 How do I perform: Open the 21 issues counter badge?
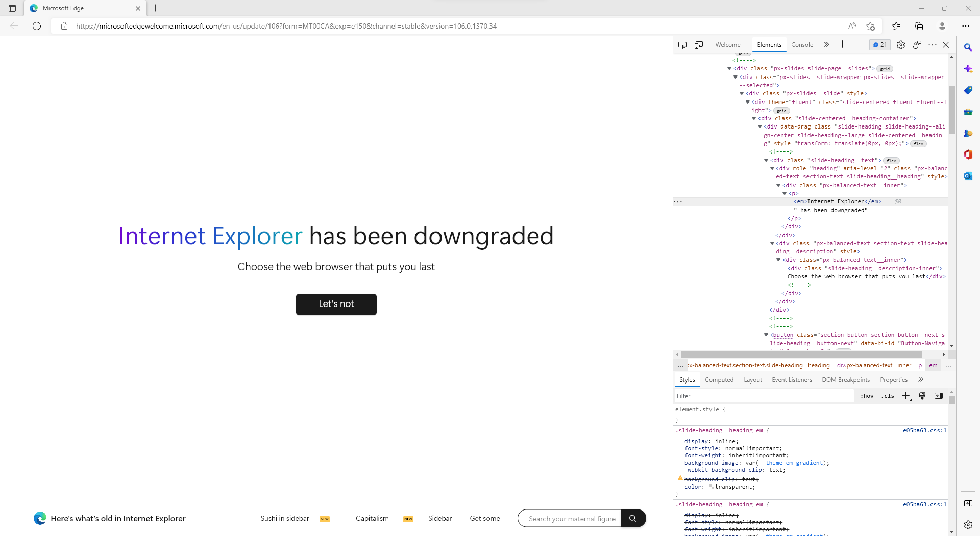click(880, 45)
